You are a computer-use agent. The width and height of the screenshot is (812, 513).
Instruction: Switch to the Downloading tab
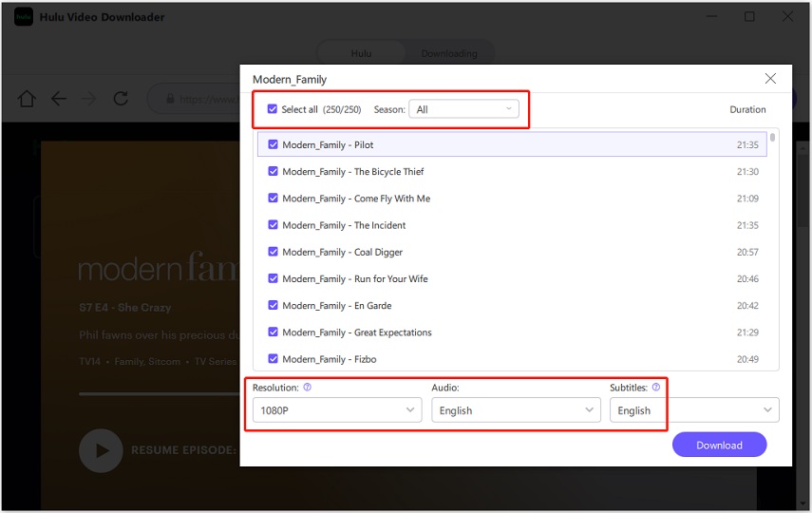449,53
